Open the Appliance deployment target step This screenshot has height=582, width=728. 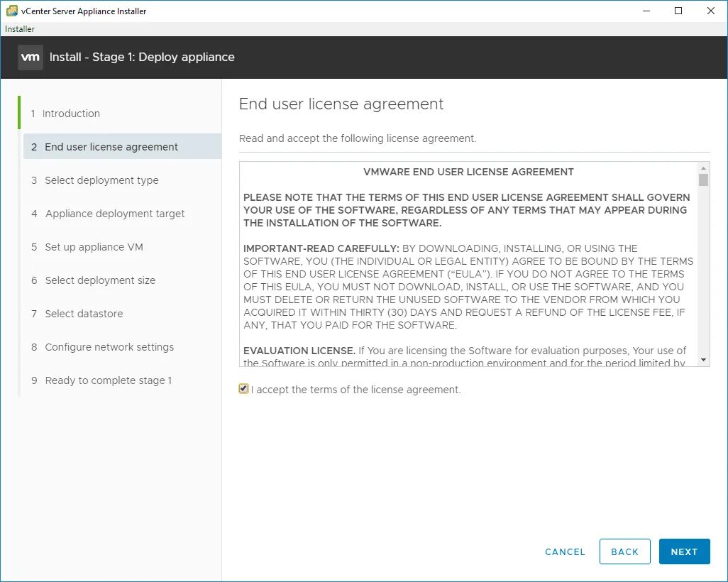[x=115, y=214]
